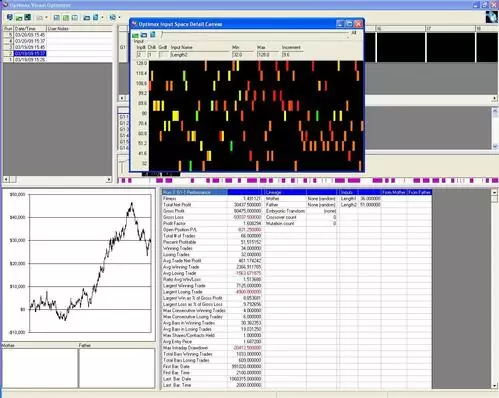Click the green open-folder icon in main toolbar
The image size is (499, 398).
pyautogui.click(x=19, y=18)
